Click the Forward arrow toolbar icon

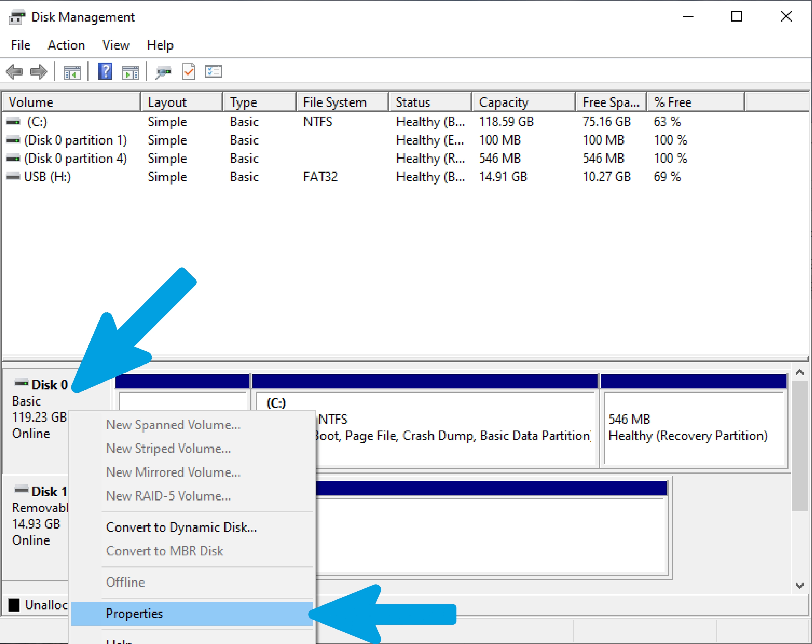click(39, 72)
